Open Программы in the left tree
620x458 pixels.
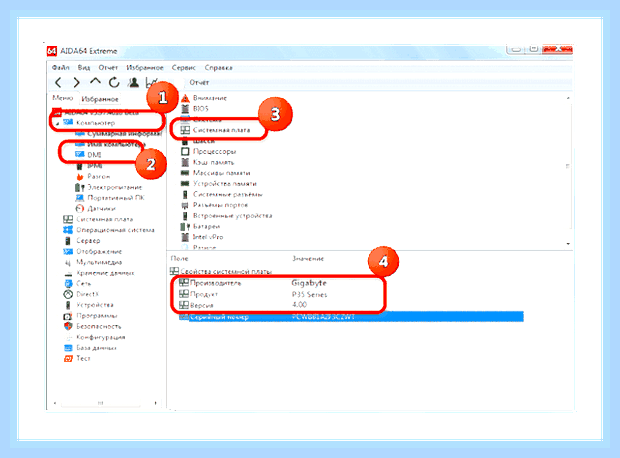[96, 316]
